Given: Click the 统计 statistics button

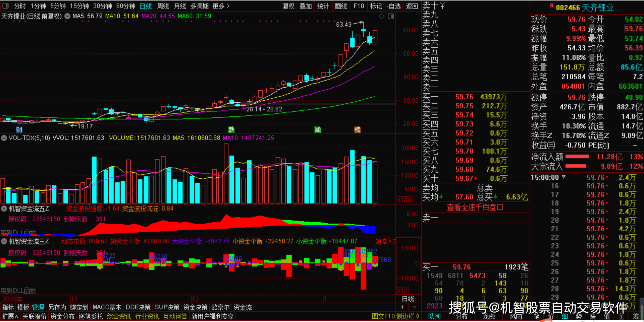Looking at the screenshot, I should [x=323, y=6].
